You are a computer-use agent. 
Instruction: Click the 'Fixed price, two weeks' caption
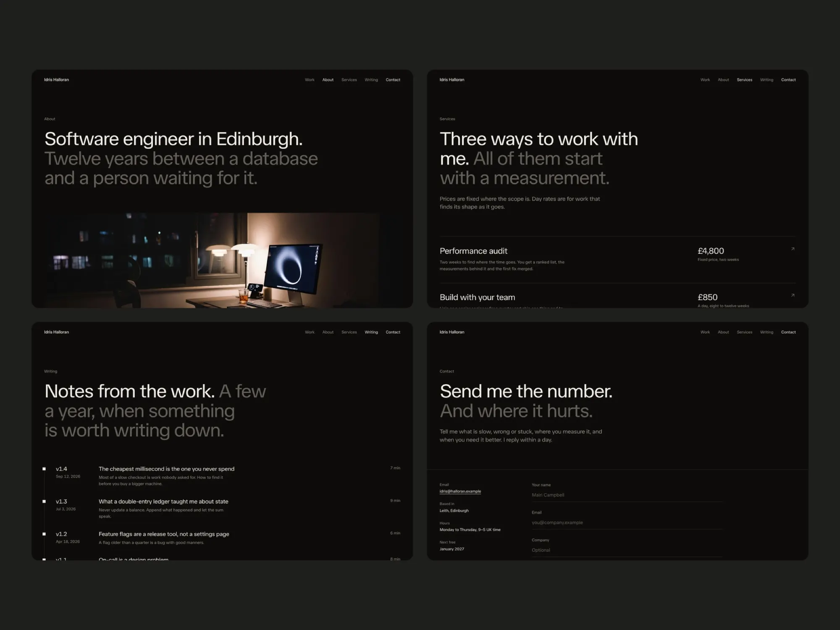click(718, 260)
